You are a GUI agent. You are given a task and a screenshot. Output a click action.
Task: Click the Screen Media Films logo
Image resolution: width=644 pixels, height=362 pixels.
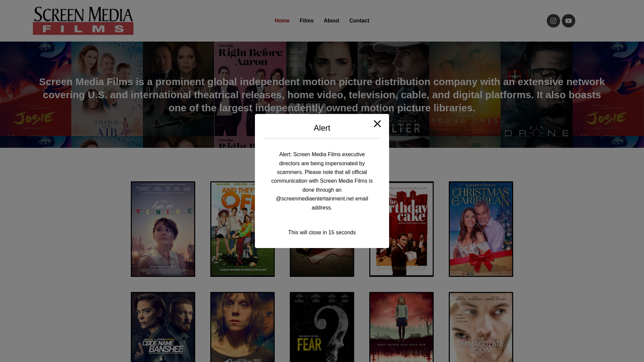pyautogui.click(x=83, y=21)
